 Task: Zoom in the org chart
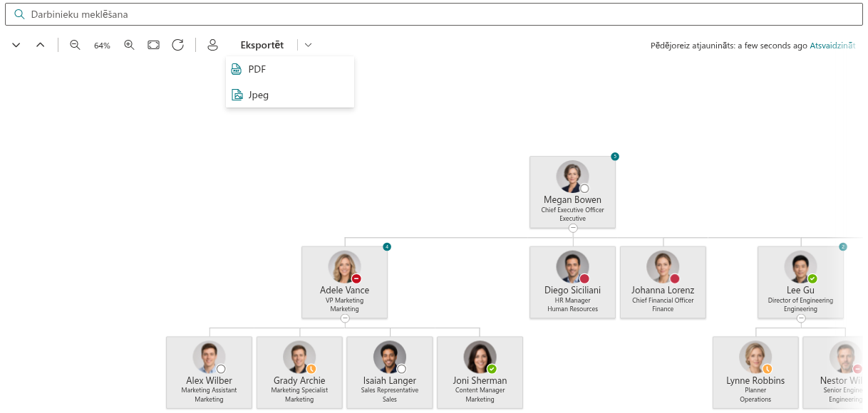(x=129, y=45)
